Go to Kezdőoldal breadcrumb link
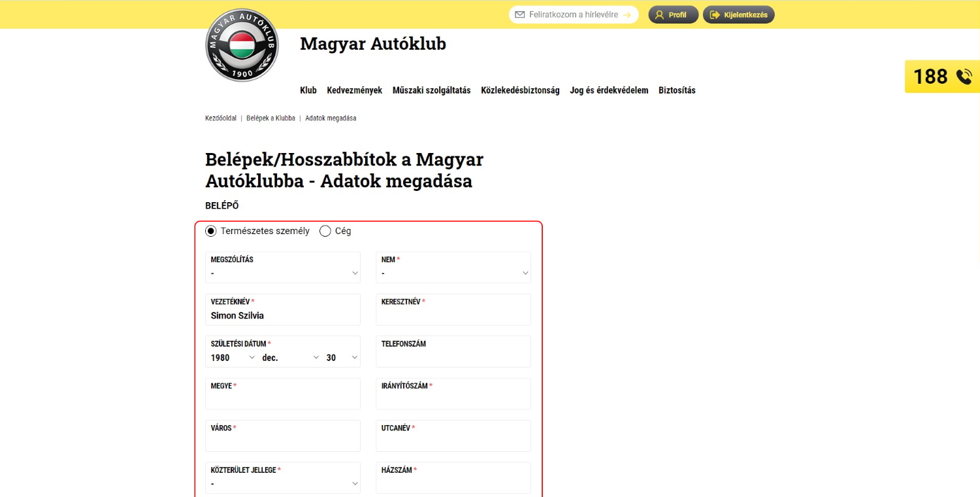The width and height of the screenshot is (980, 497). (x=221, y=118)
